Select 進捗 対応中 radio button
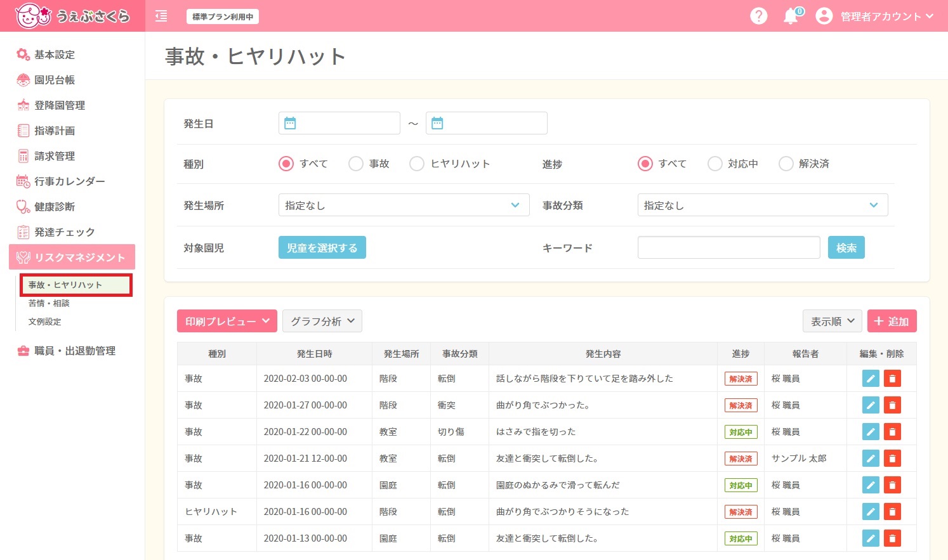The image size is (948, 560). tap(715, 164)
